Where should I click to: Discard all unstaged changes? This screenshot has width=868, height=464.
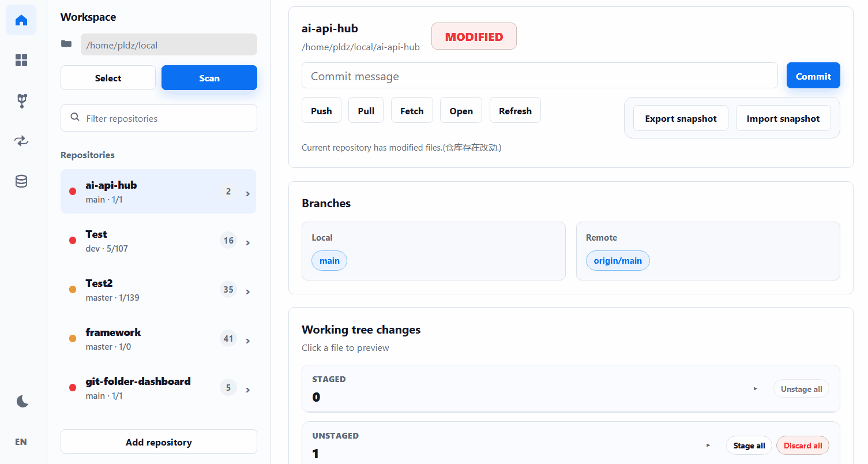(802, 445)
